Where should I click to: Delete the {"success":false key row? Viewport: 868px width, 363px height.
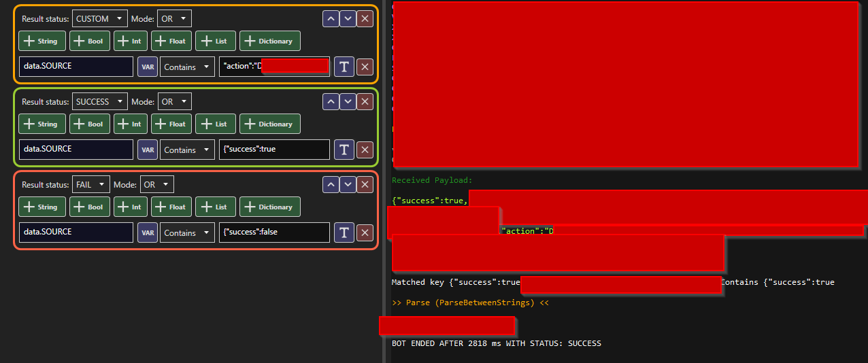tap(365, 232)
